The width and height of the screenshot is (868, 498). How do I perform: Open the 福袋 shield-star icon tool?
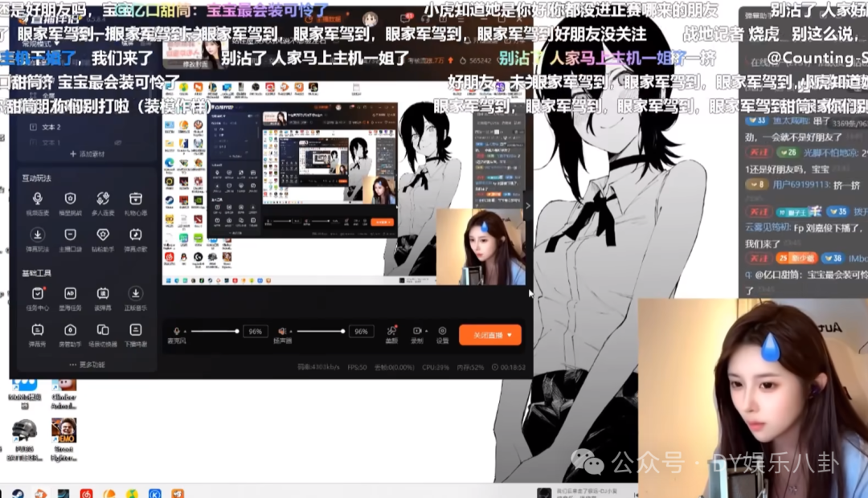(70, 198)
